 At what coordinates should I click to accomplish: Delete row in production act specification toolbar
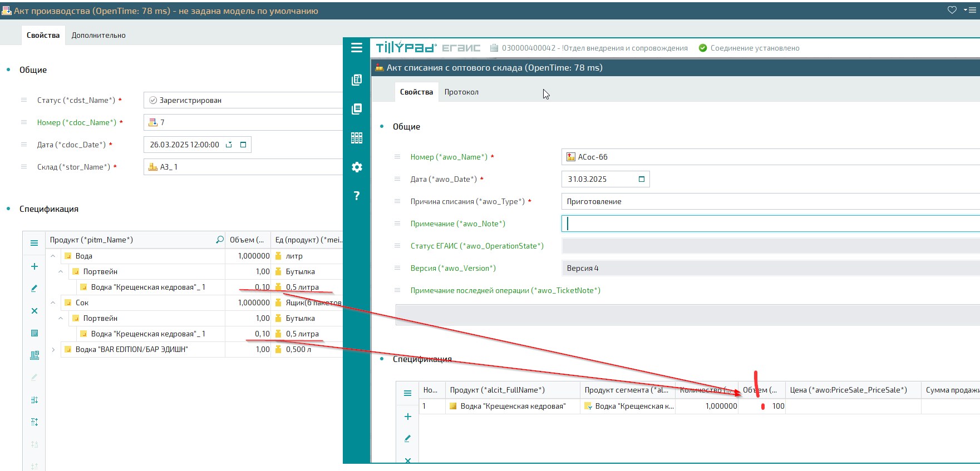35,311
